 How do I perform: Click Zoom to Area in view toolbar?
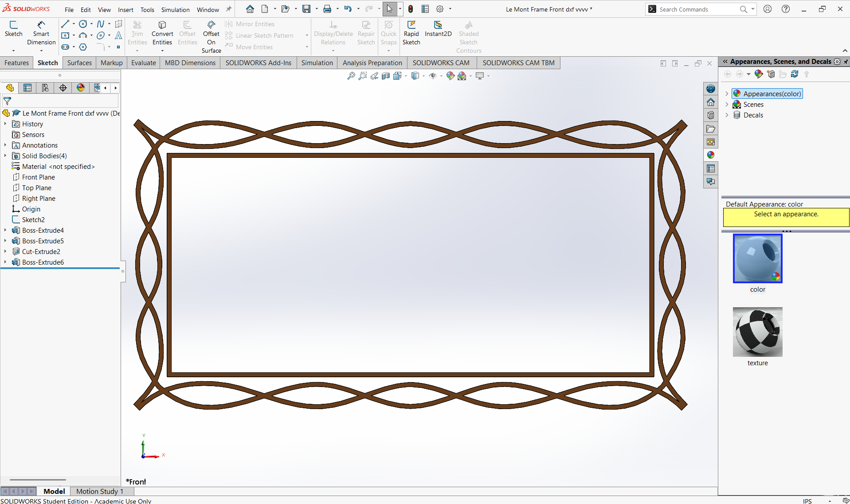click(x=363, y=76)
